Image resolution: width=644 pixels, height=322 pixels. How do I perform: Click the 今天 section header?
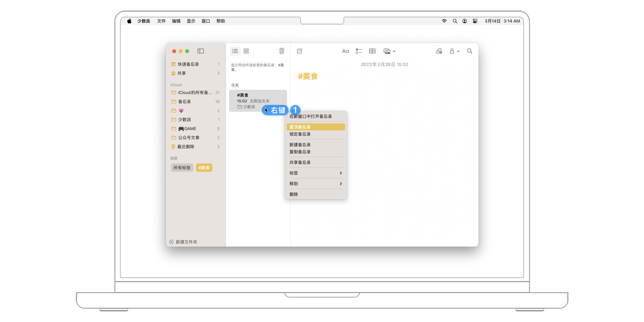click(x=235, y=85)
